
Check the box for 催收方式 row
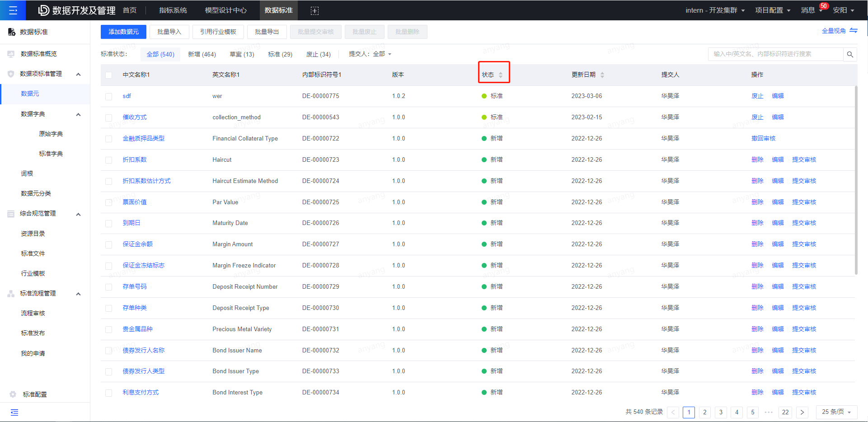coord(109,117)
